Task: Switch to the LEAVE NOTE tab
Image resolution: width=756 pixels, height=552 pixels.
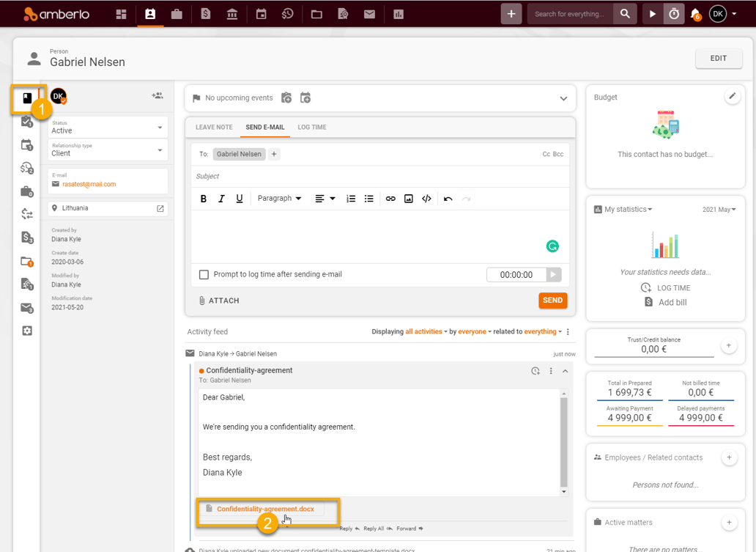Action: [212, 127]
